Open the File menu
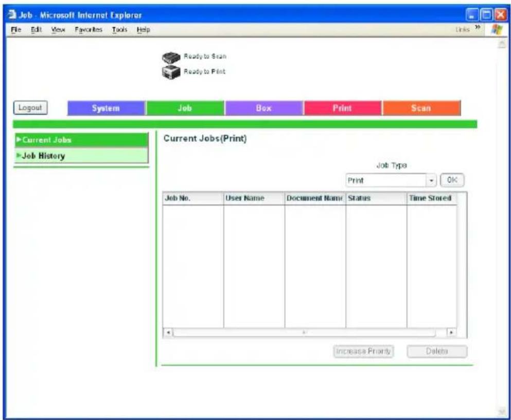Image resolution: width=511 pixels, height=420 pixels. [x=16, y=30]
